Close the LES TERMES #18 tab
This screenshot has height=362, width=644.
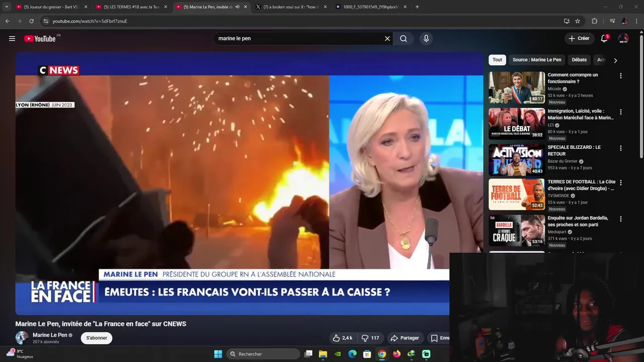pos(166,7)
